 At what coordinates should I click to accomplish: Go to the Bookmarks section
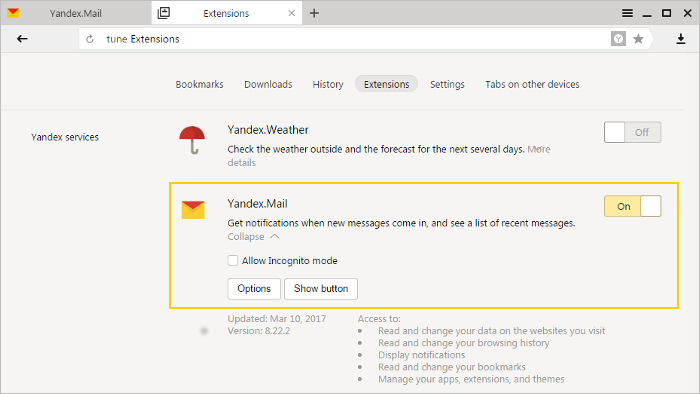point(199,84)
